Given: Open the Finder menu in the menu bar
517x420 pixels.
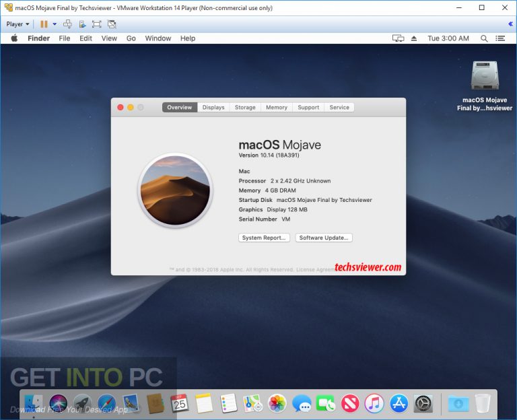Looking at the screenshot, I should click(x=38, y=38).
